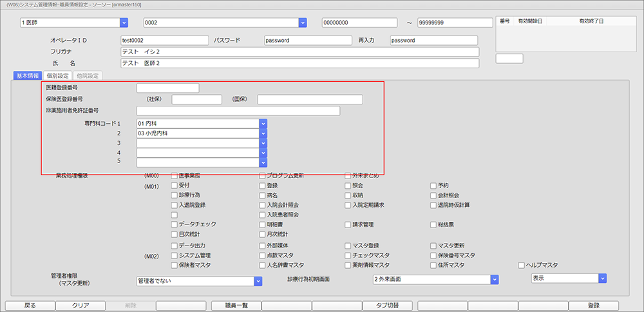
Task: Switch to the 個別設定 tab
Action: [57, 75]
